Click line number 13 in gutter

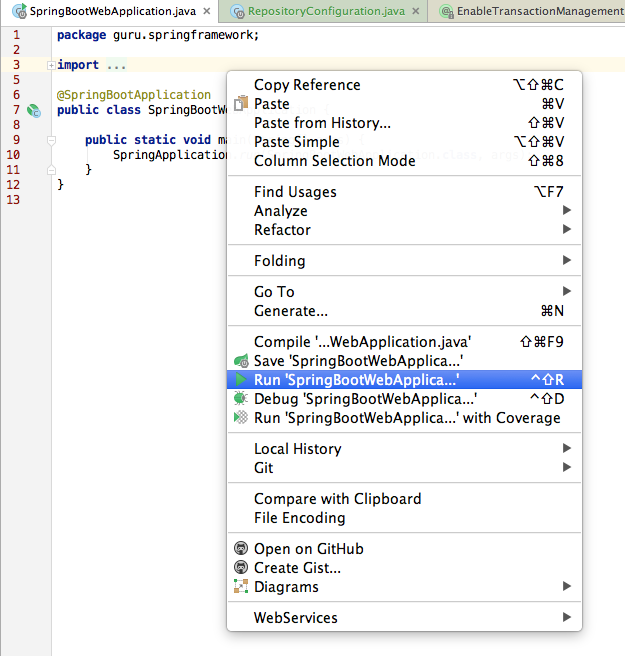click(x=13, y=200)
